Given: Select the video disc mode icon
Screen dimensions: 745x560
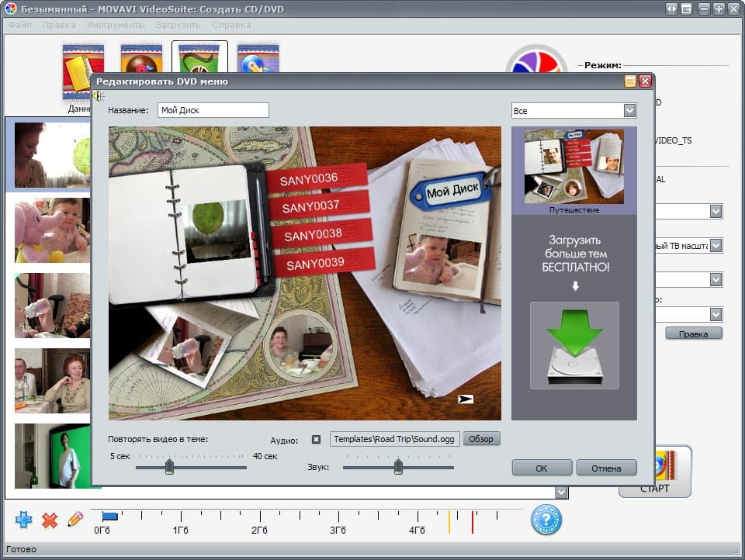Looking at the screenshot, I should pyautogui.click(x=199, y=57).
